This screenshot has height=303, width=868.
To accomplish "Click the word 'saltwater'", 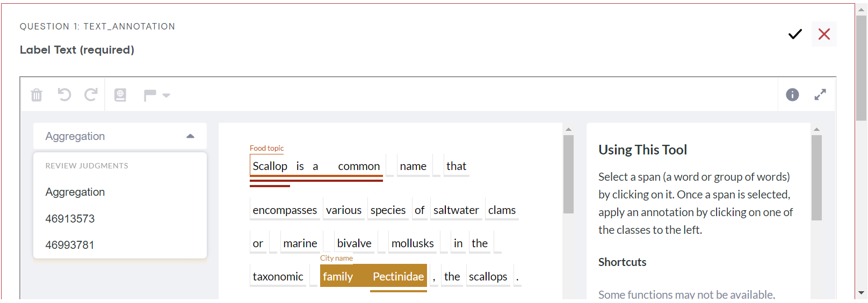I will [456, 210].
